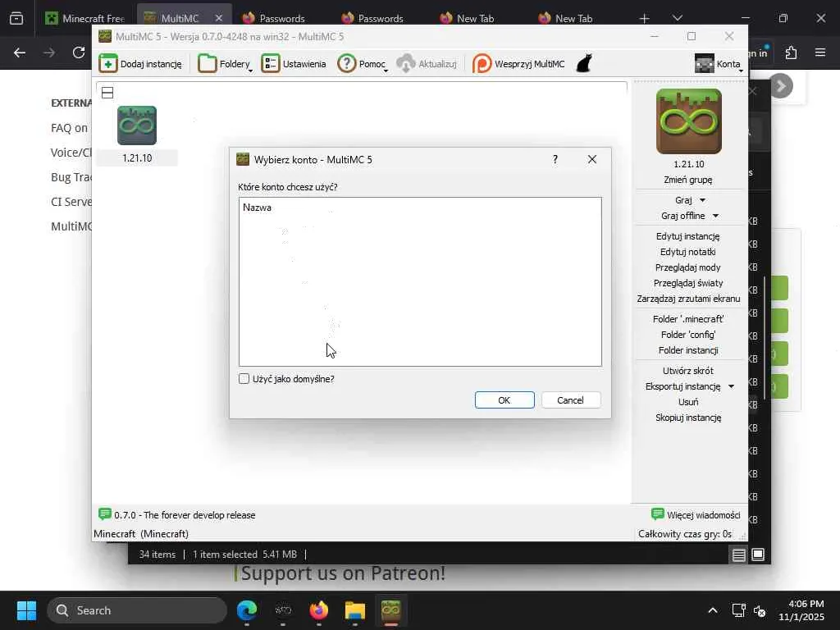
Task: Click the Wesprzyj MultiMC Patreon icon
Action: point(482,64)
